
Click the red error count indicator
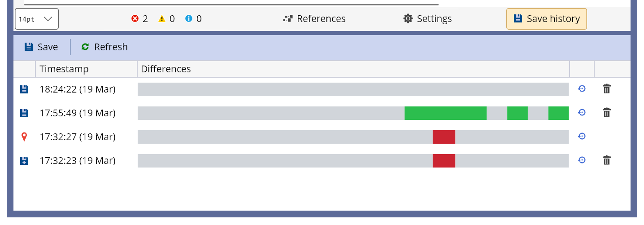[139, 19]
